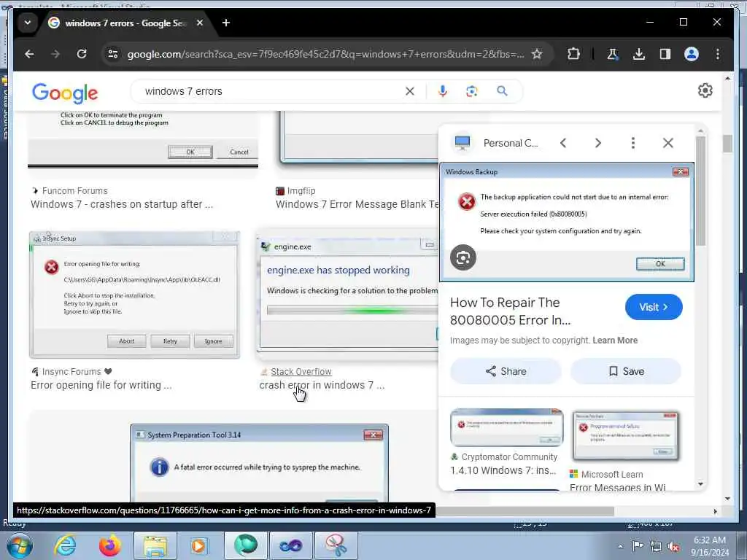This screenshot has height=560, width=747.
Task: Open the Insync Forums result caption
Action: pyautogui.click(x=101, y=385)
